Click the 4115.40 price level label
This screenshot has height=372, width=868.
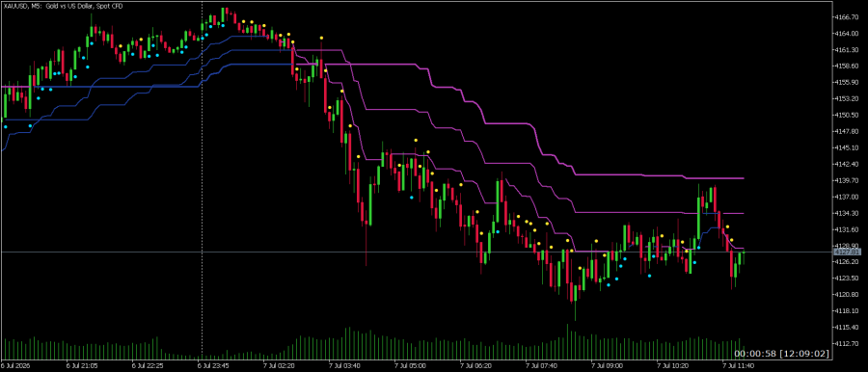[847, 327]
